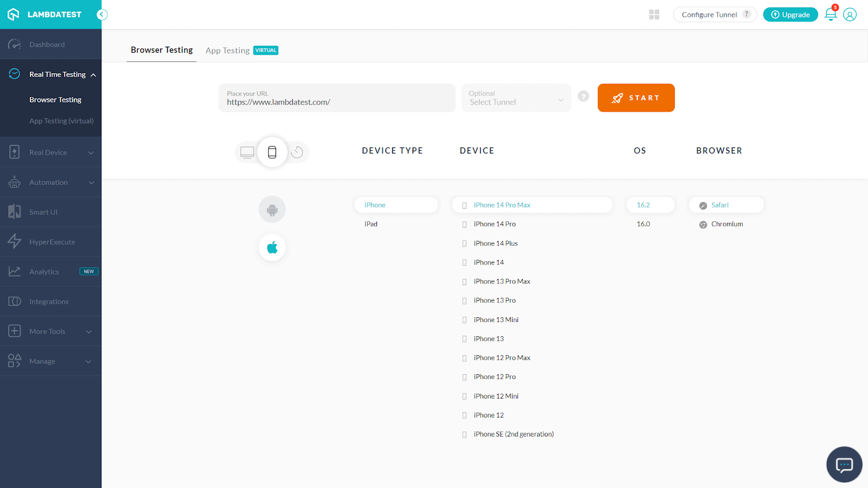Click the tunnel help question mark icon
This screenshot has height=488, width=868.
[x=583, y=96]
